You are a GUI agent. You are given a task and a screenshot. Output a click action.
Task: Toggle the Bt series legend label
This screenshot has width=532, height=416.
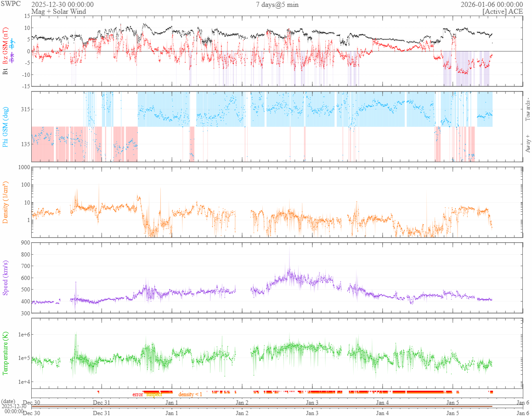click(5, 71)
